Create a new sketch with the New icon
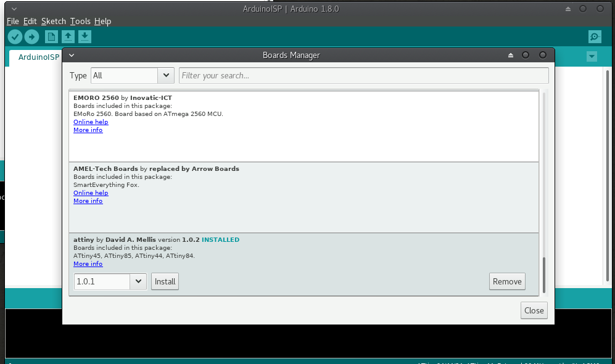Screen dimensions: 615x364 coord(51,37)
